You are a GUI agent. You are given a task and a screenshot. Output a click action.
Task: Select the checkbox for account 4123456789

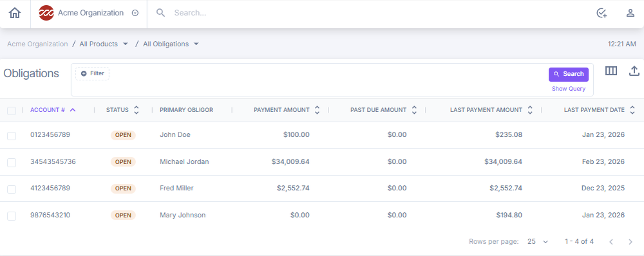tap(12, 189)
